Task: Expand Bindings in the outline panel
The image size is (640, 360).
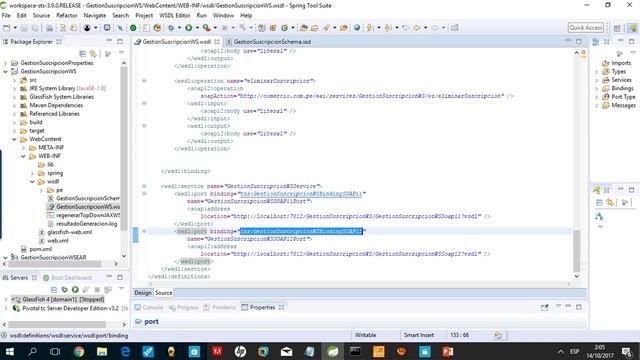Action: (597, 89)
